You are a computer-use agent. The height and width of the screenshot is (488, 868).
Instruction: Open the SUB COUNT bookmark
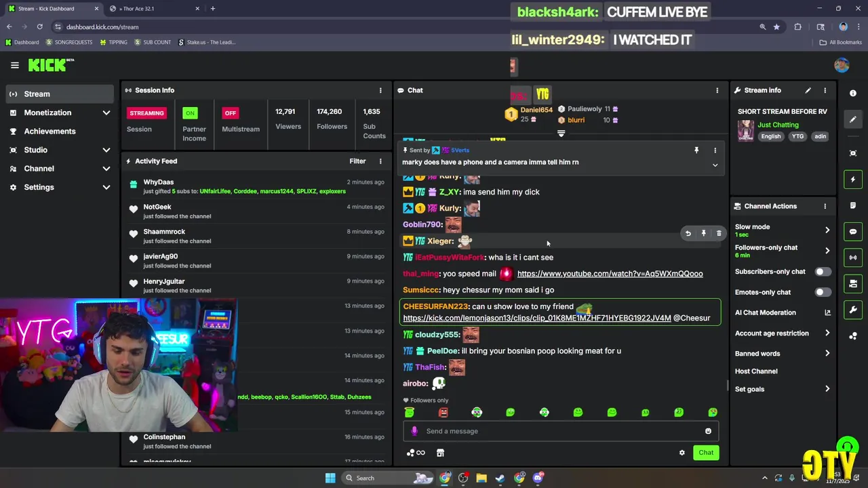(153, 42)
